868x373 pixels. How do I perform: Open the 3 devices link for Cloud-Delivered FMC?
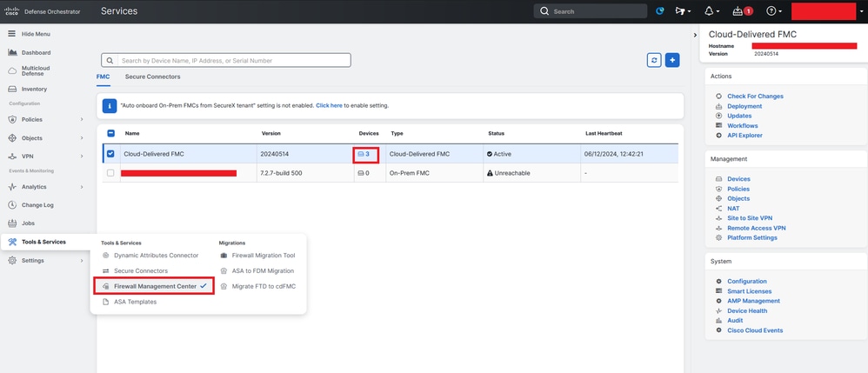click(364, 154)
